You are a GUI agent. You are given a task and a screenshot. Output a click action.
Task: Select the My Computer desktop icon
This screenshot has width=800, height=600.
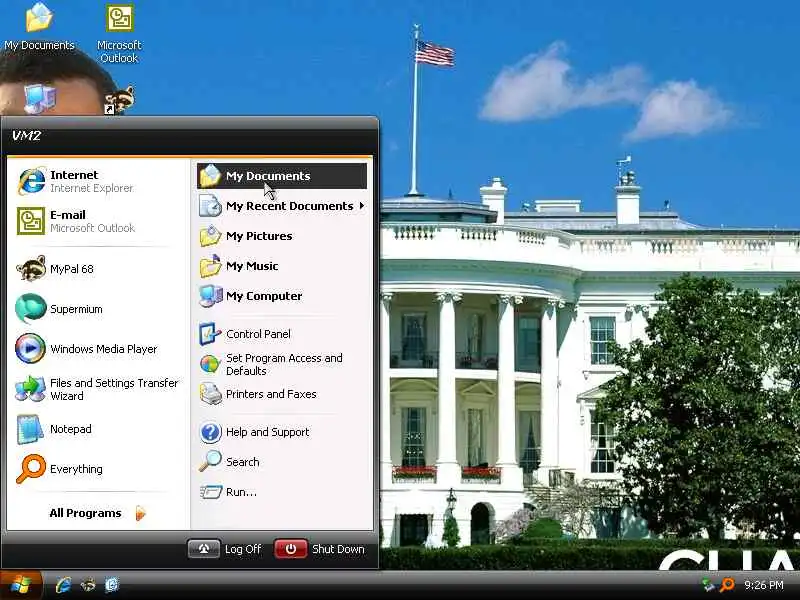pyautogui.click(x=39, y=99)
